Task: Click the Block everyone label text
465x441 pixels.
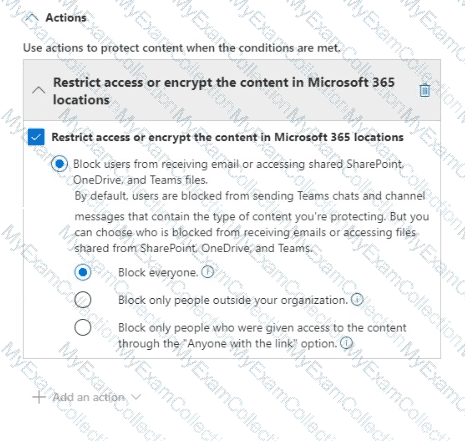Action: 158,272
